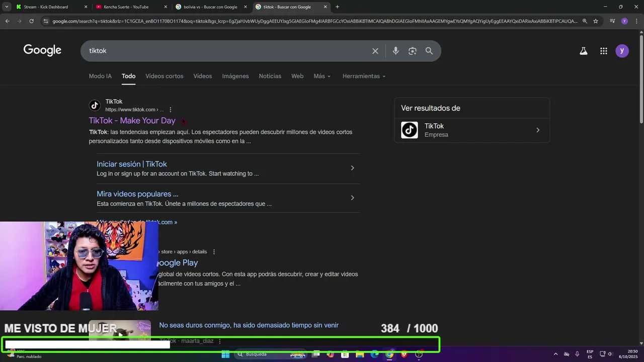Open weather widget Parc. nublado
Viewport: 644px width, 362px height.
point(25,354)
